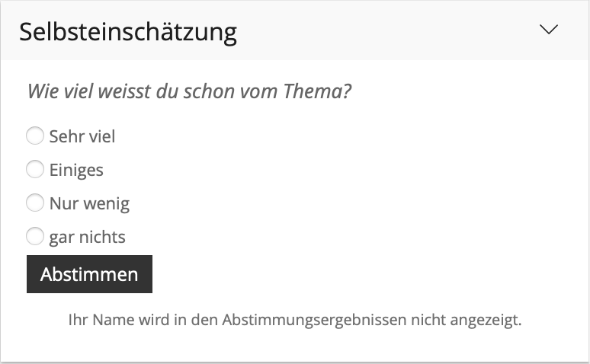Viewport: 590px width, 364px height.
Task: Pick the "Nur wenig" radio option
Action: (35, 203)
